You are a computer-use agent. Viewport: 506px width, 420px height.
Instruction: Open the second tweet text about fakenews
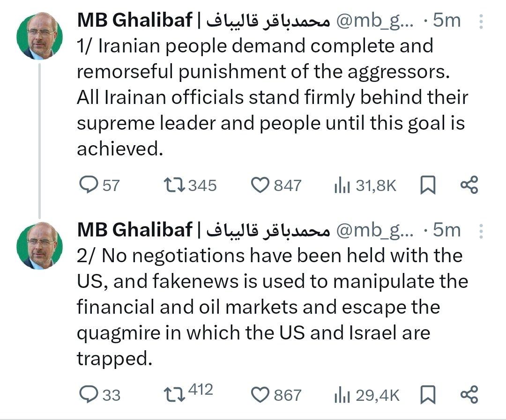coord(272,307)
